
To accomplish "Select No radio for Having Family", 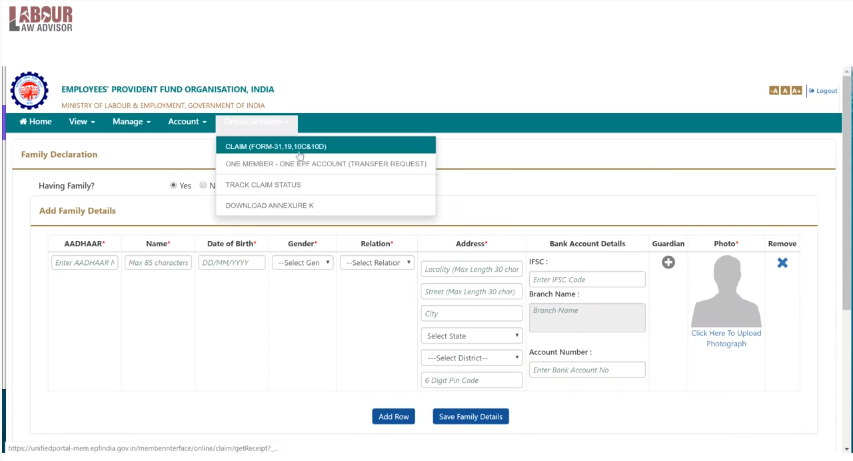I will click(203, 185).
